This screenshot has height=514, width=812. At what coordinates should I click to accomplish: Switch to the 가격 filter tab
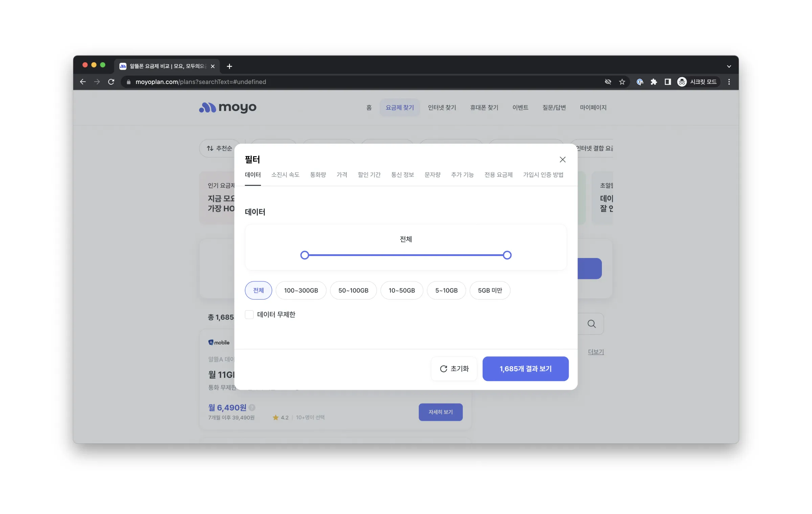pyautogui.click(x=342, y=175)
